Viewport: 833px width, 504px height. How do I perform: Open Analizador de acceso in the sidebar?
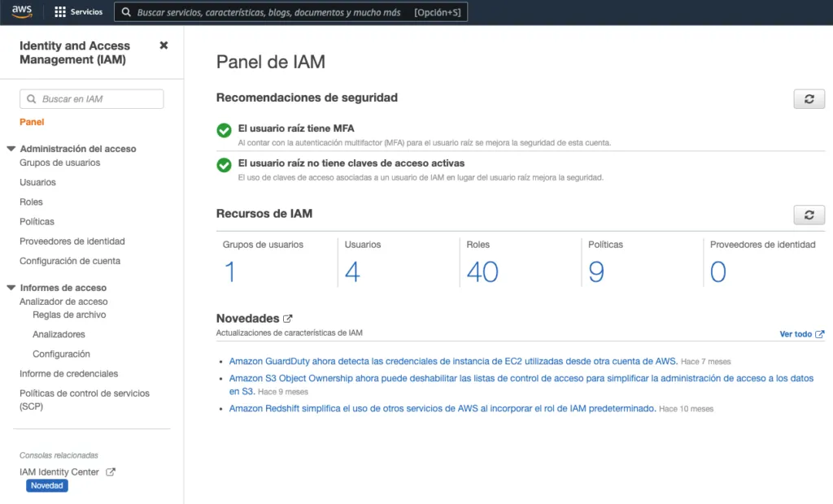point(63,301)
